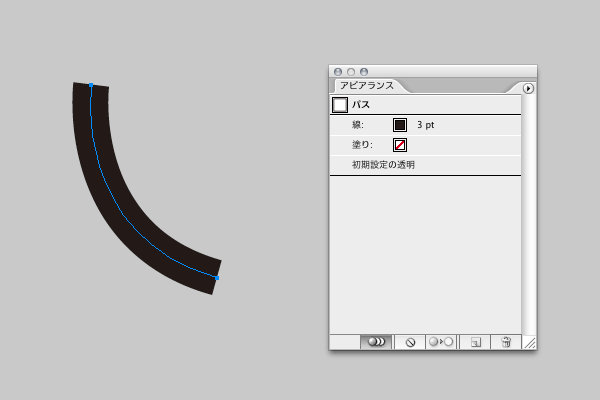Click the パス thumbnail in the Appearance panel
This screenshot has height=400, width=600.
[340, 104]
